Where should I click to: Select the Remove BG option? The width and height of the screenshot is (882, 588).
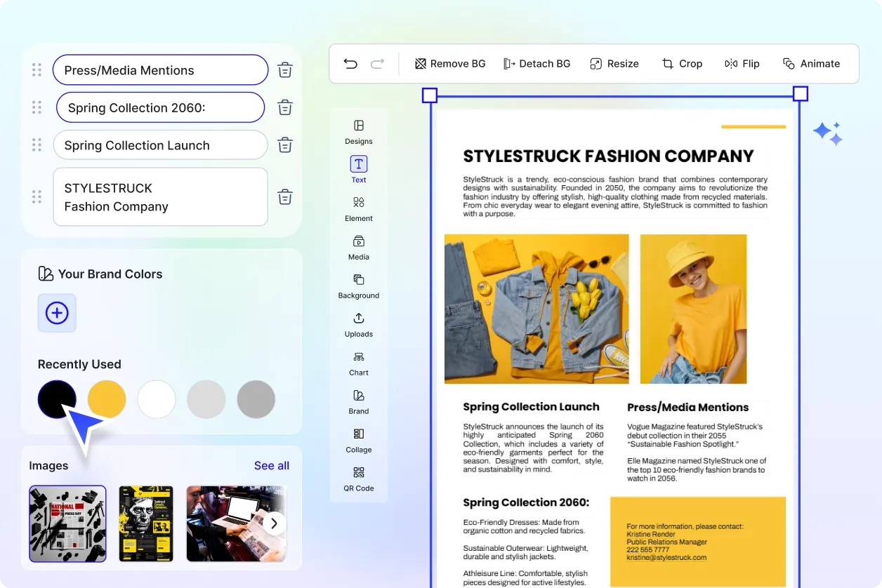[450, 64]
